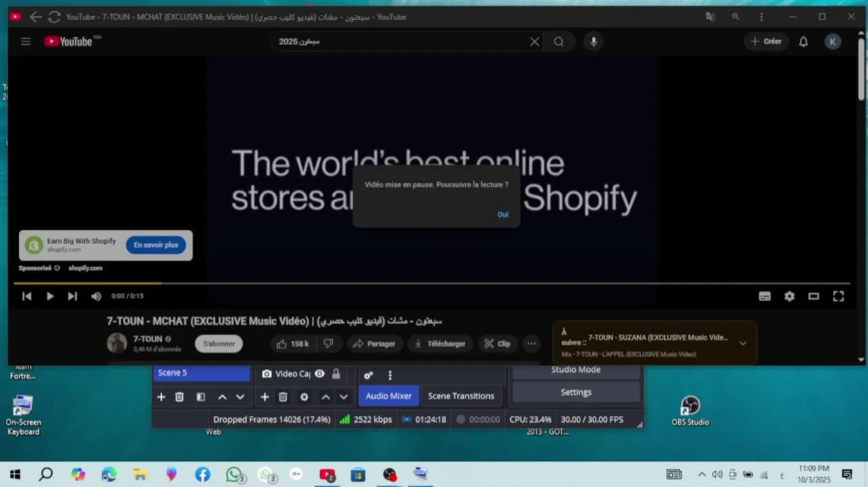Open the Windows Start menu
This screenshot has height=487, width=868.
pos(14,475)
